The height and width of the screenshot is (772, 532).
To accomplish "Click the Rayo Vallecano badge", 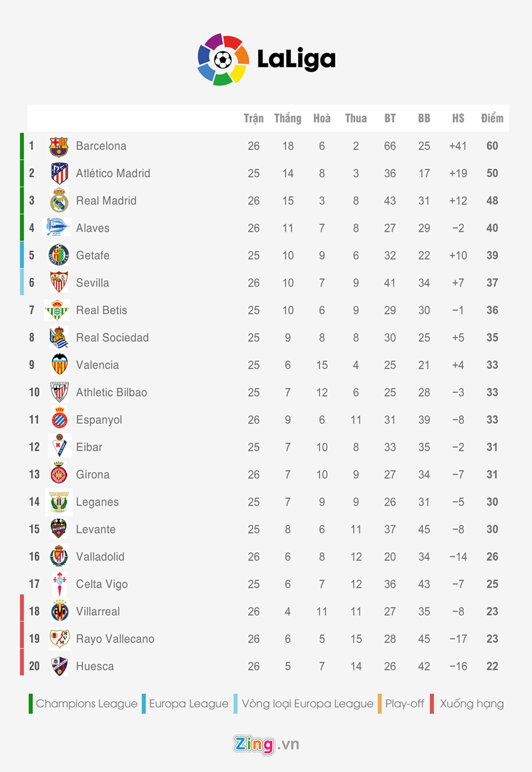I will coord(59,639).
